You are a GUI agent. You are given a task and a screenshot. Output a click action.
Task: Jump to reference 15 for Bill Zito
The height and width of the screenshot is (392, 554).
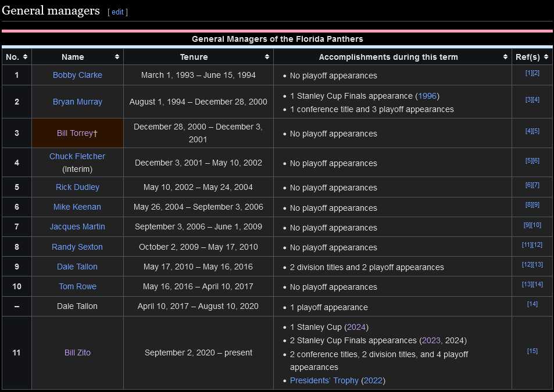[x=532, y=351]
